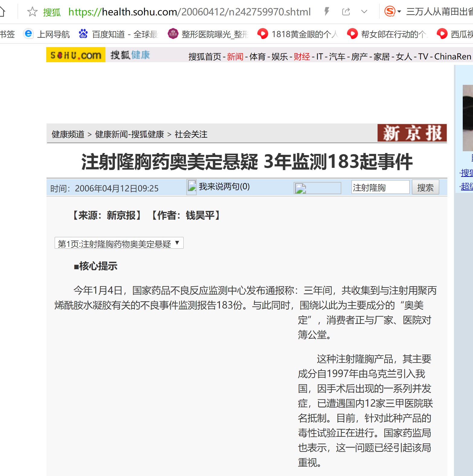Expand the address bar dropdown chevron
The width and height of the screenshot is (473, 476).
tap(364, 12)
